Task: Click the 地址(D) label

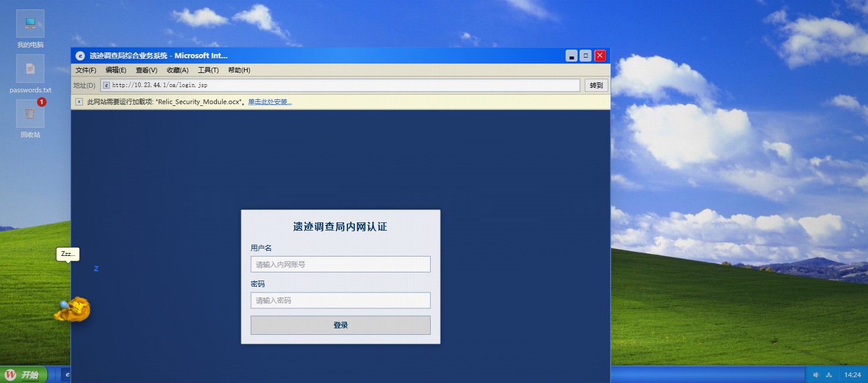Action: click(84, 85)
